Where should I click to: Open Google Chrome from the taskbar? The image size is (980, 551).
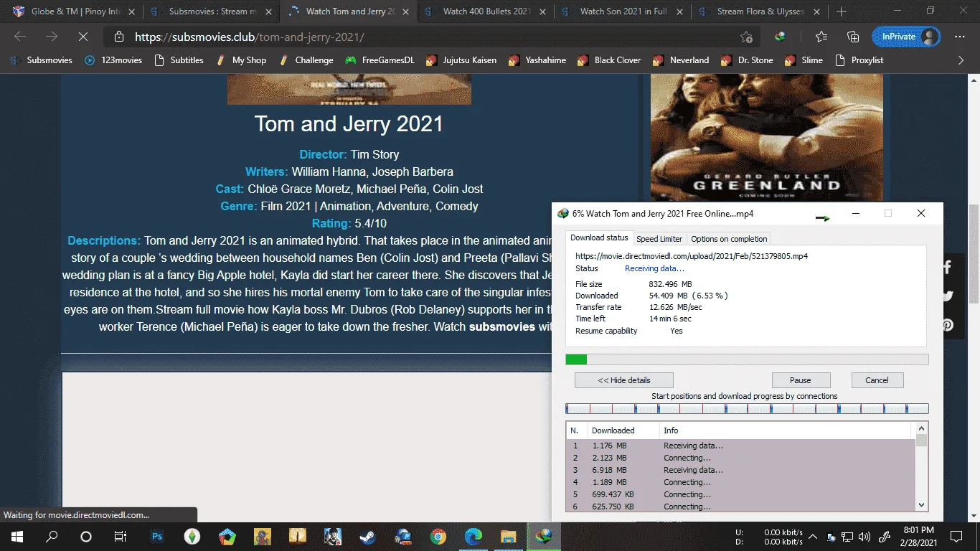point(438,536)
